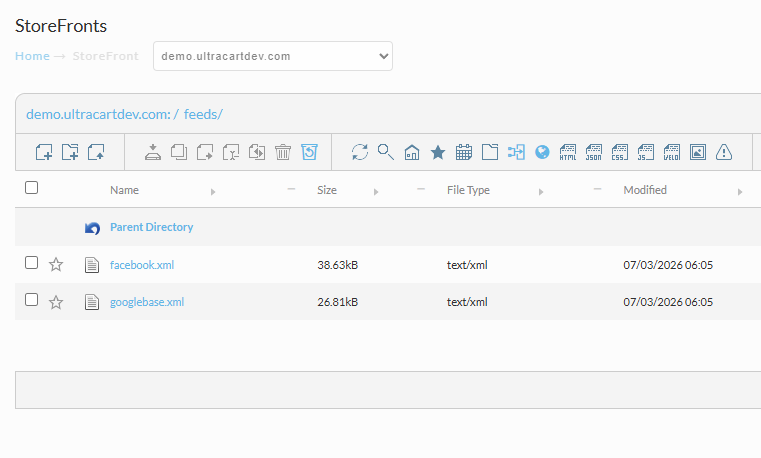Click modified date in googlebase.xml row

coord(668,302)
